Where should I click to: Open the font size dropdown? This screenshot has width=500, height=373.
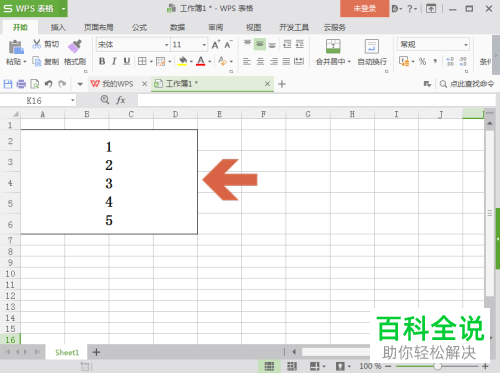click(x=204, y=45)
